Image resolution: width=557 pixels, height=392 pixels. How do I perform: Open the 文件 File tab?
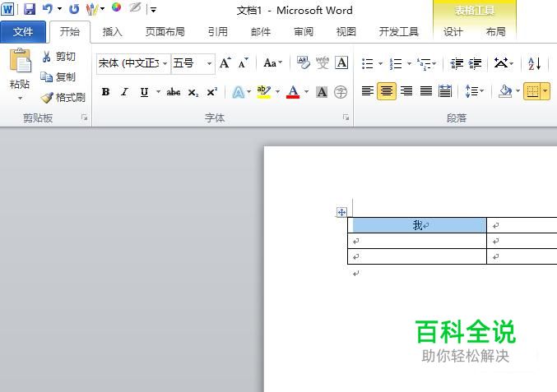point(23,32)
